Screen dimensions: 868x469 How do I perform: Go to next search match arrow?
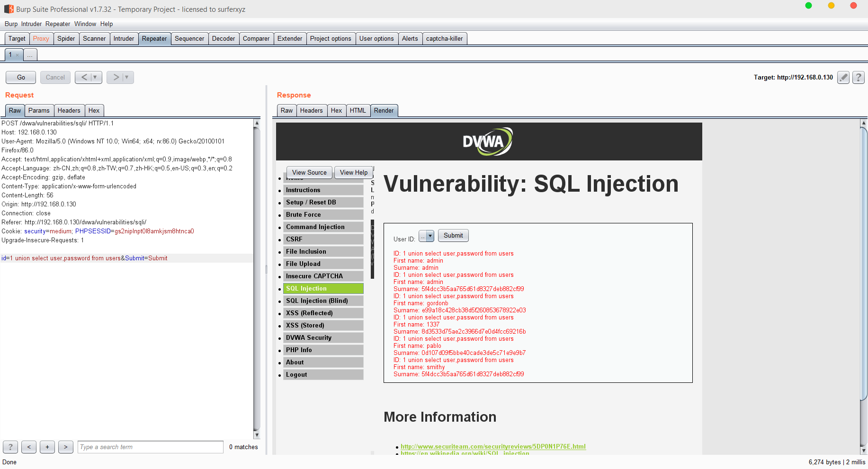click(66, 447)
